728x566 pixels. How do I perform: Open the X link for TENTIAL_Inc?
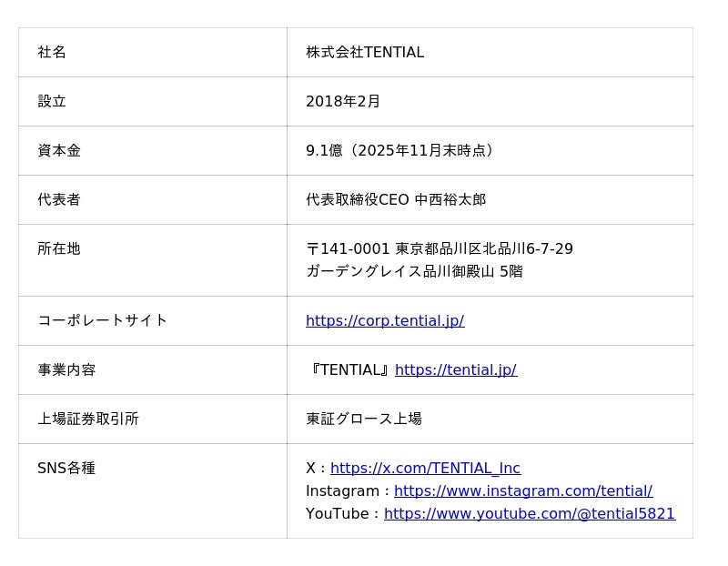pyautogui.click(x=425, y=469)
